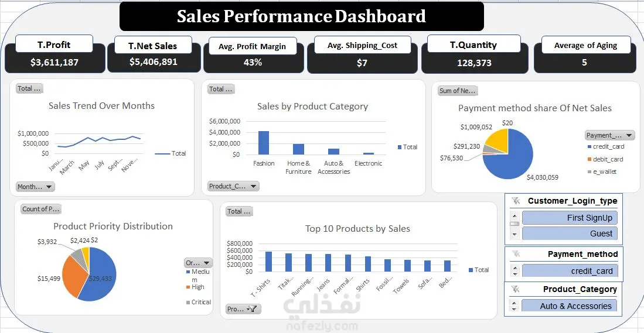The height and width of the screenshot is (333, 644).
Task: Select Sales Trend Over Months chart title
Action: (101, 106)
